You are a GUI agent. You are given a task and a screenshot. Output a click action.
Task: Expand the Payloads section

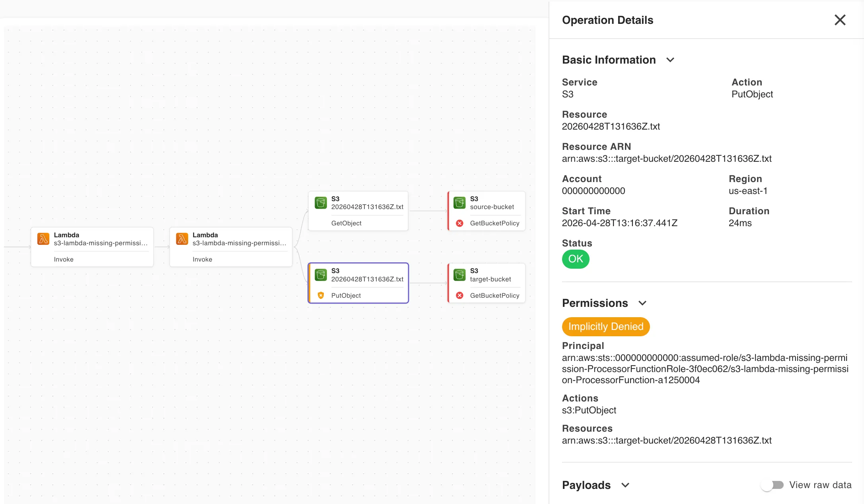tap(626, 485)
